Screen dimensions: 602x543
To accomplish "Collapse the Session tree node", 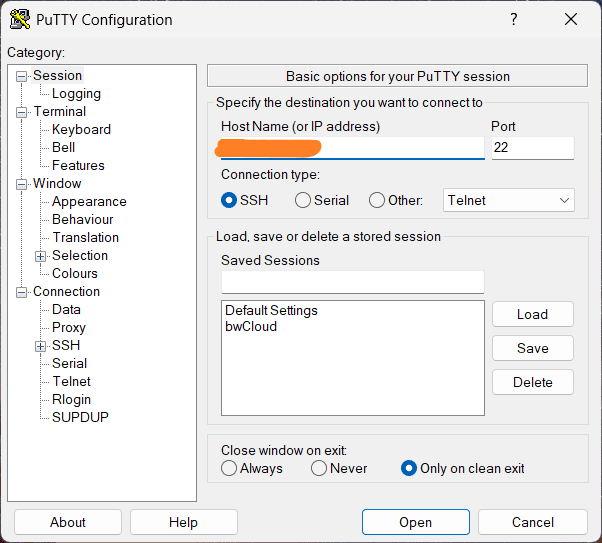I will 21,76.
